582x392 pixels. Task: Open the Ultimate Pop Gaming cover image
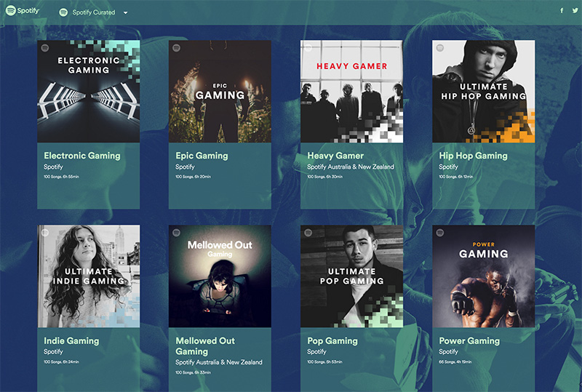351,276
